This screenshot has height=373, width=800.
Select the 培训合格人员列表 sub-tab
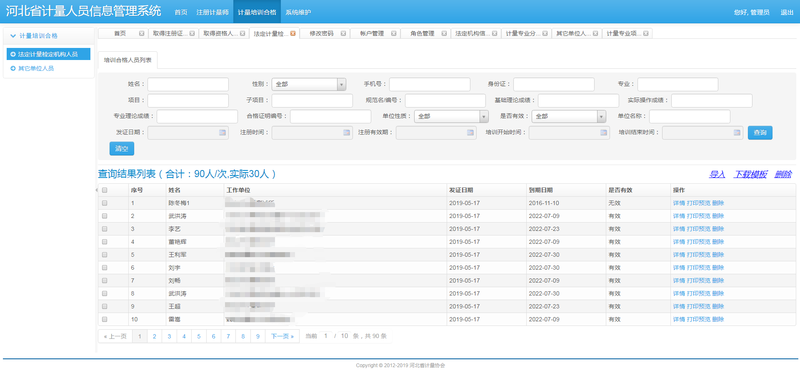click(128, 60)
